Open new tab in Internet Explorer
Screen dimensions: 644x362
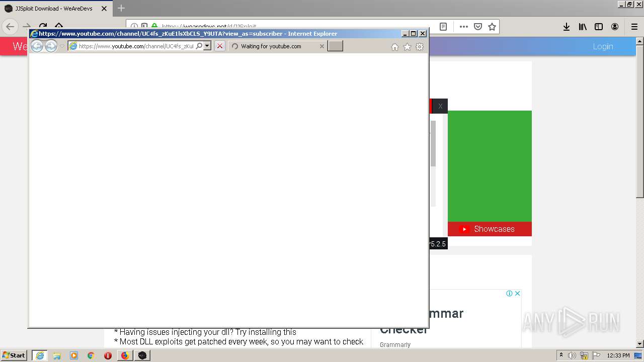335,46
